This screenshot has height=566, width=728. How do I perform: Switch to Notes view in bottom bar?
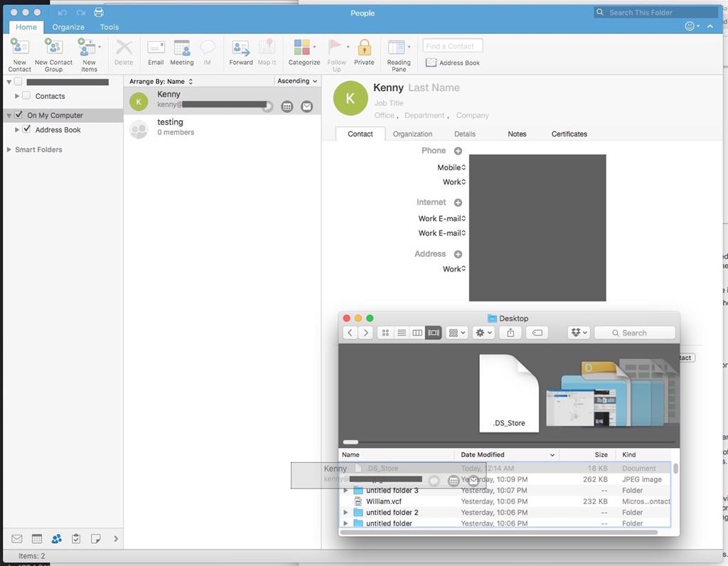[96, 538]
